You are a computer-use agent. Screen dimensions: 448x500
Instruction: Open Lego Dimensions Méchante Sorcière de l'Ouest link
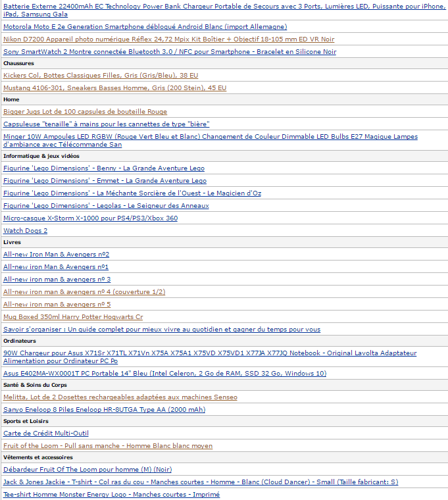132,193
